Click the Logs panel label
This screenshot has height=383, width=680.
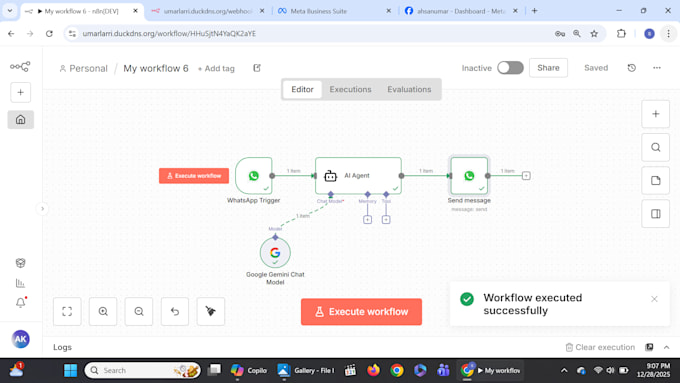pos(62,347)
